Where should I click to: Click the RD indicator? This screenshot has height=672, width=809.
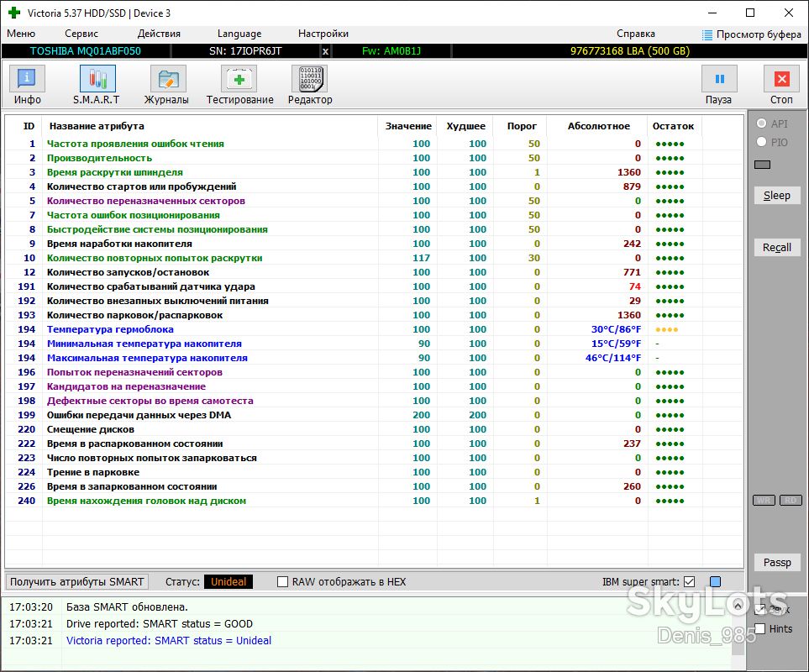[x=791, y=501]
